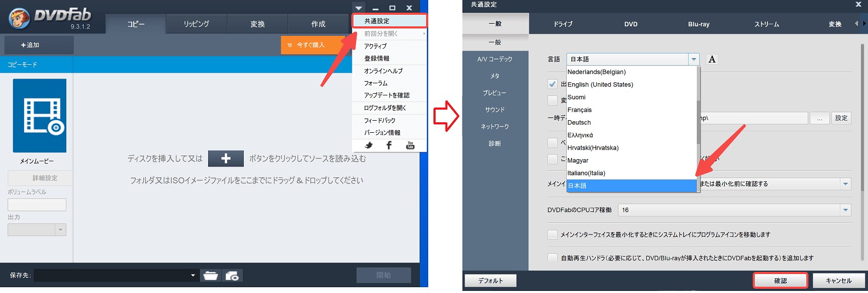Switch to the 変換 tab in main window
The height and width of the screenshot is (293, 868).
tap(258, 24)
